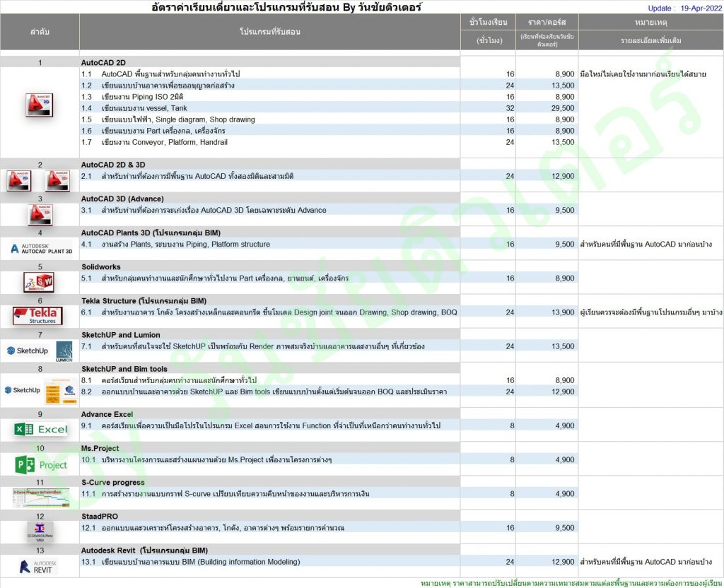
Task: Select the heading starting "Tekla Structure"
Action: [x=144, y=301]
